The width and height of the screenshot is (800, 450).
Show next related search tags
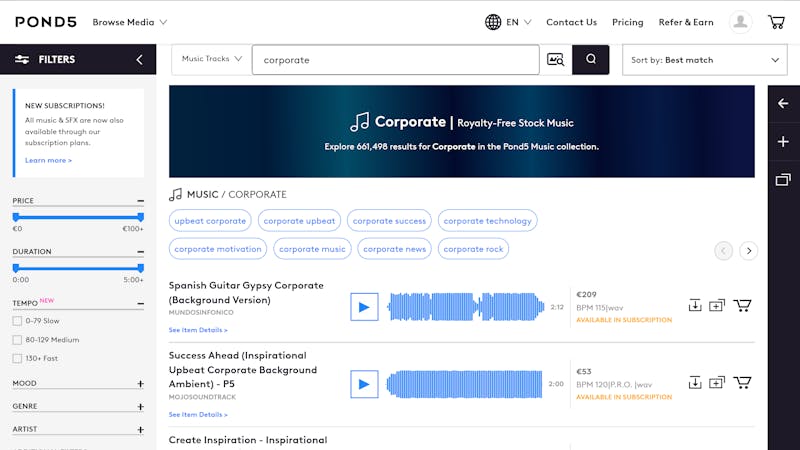point(748,251)
